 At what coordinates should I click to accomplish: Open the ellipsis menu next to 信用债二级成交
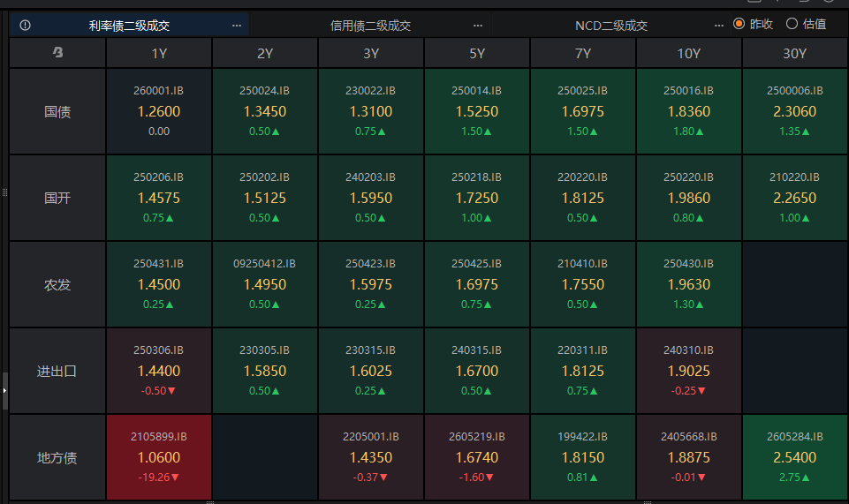pos(478,26)
